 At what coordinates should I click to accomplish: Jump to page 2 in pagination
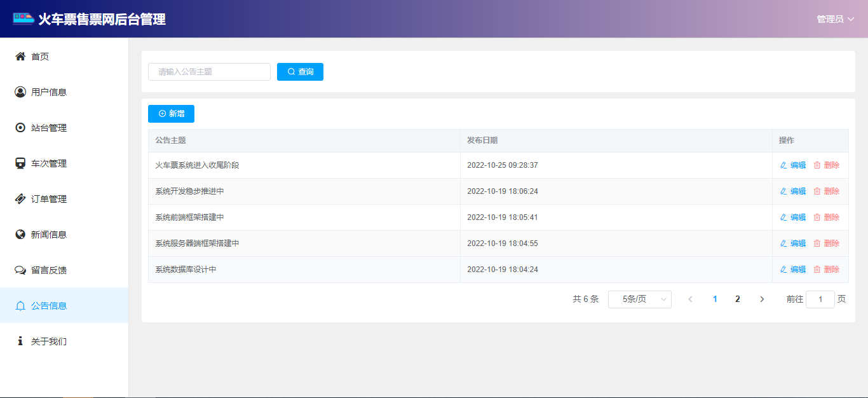coord(738,299)
